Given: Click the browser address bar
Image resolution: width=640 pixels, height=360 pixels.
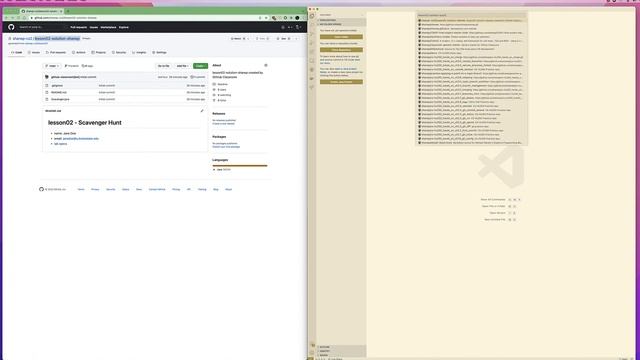Looking at the screenshot, I should 143,18.
